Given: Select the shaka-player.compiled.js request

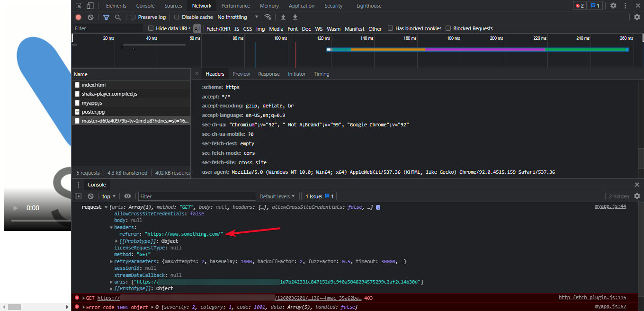Looking at the screenshot, I should 109,94.
